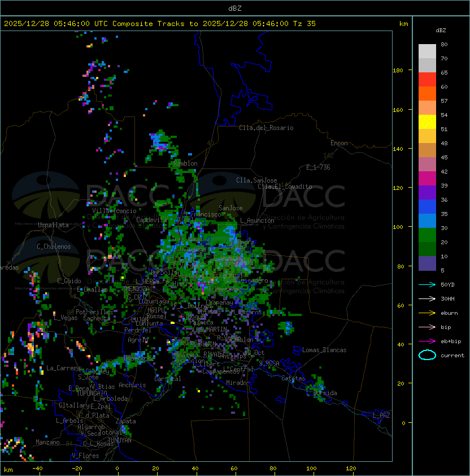Viewport: 470px width, 476px height.
Task: Click the 'Composite Tracks' timestamp header line
Action: [x=160, y=24]
